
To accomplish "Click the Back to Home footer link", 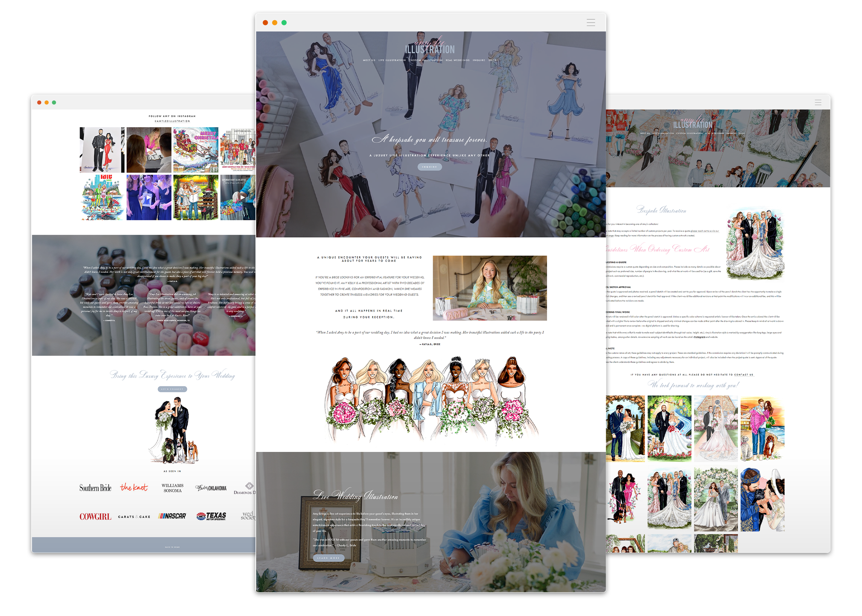I will pos(172,547).
